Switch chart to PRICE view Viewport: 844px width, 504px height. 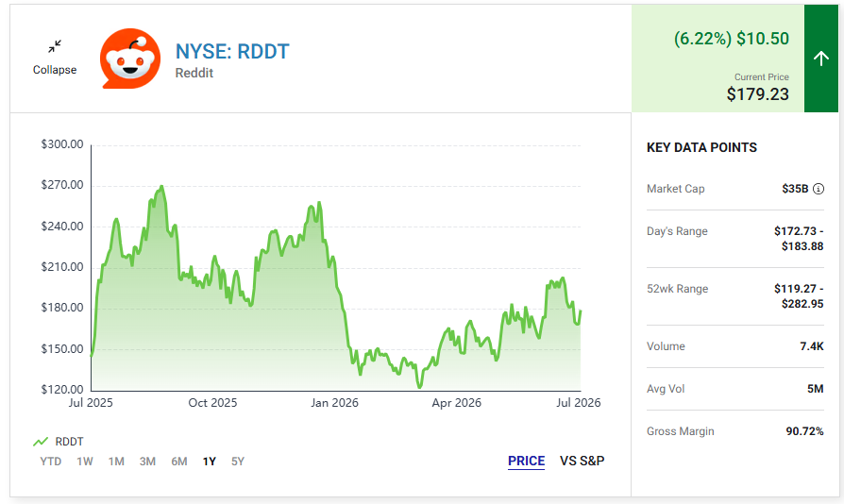[x=527, y=461]
